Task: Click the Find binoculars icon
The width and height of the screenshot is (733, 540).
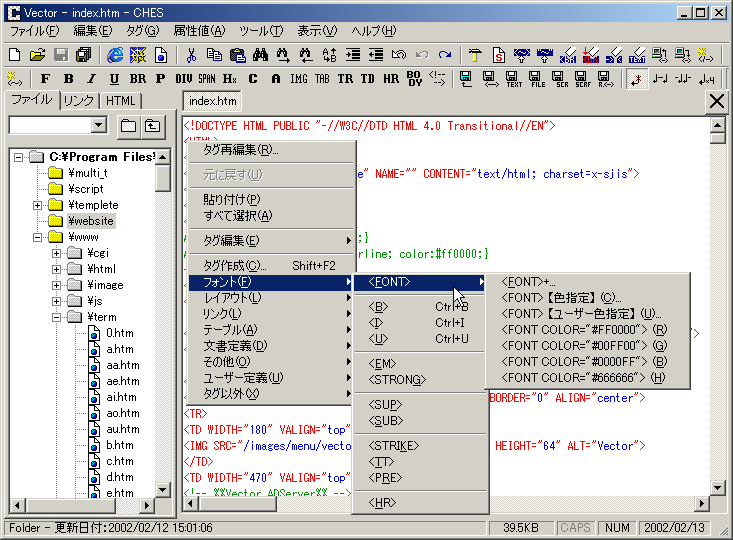Action: [260, 55]
